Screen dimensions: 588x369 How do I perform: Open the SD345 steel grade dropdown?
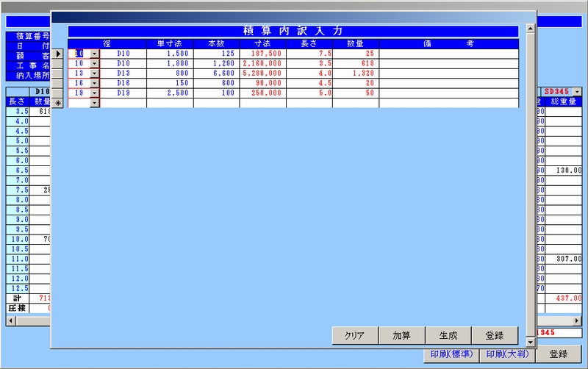[x=577, y=91]
